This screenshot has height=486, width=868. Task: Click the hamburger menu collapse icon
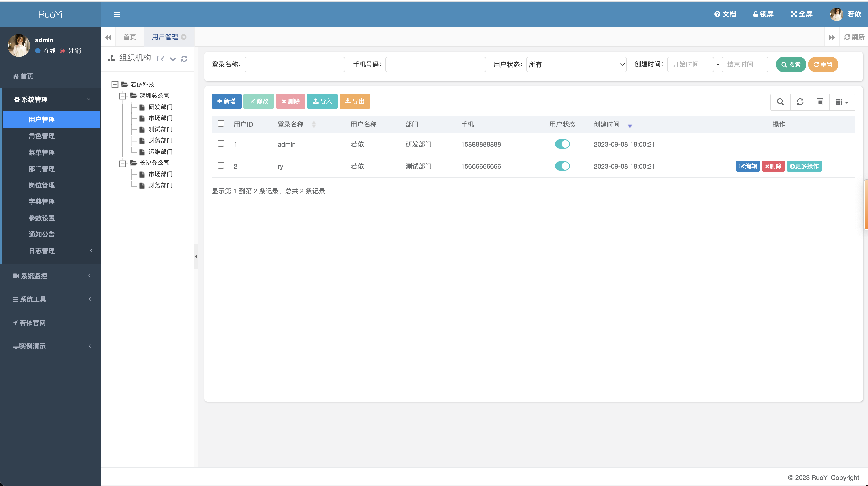pyautogui.click(x=117, y=15)
